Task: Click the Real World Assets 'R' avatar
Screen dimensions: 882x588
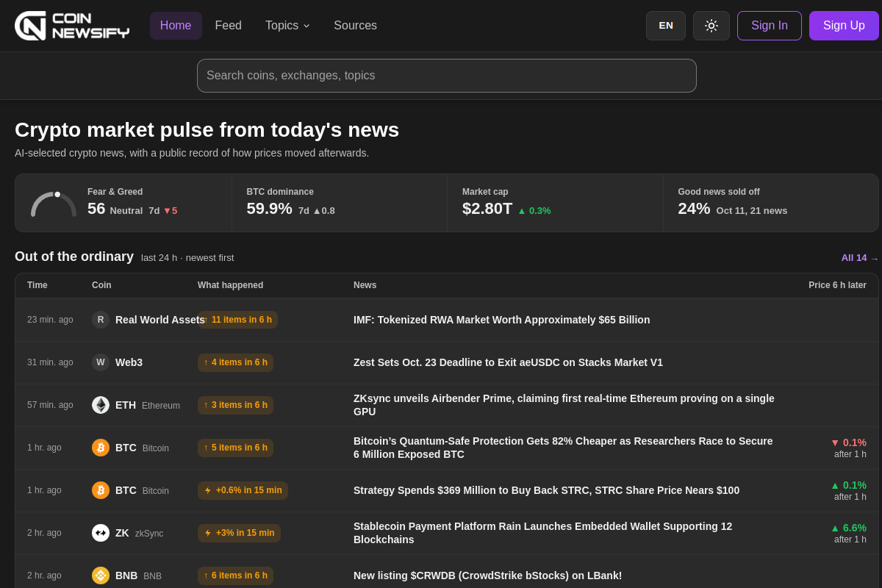Action: coord(101,320)
